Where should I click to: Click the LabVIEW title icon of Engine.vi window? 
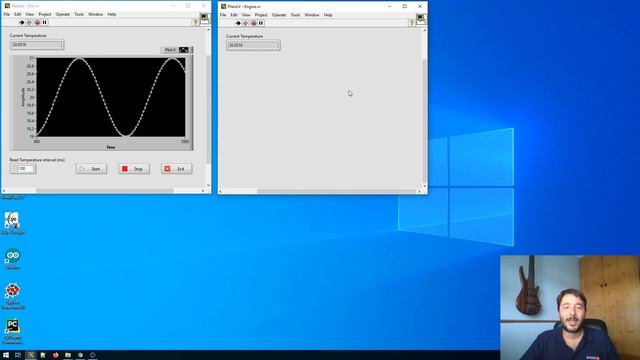223,7
